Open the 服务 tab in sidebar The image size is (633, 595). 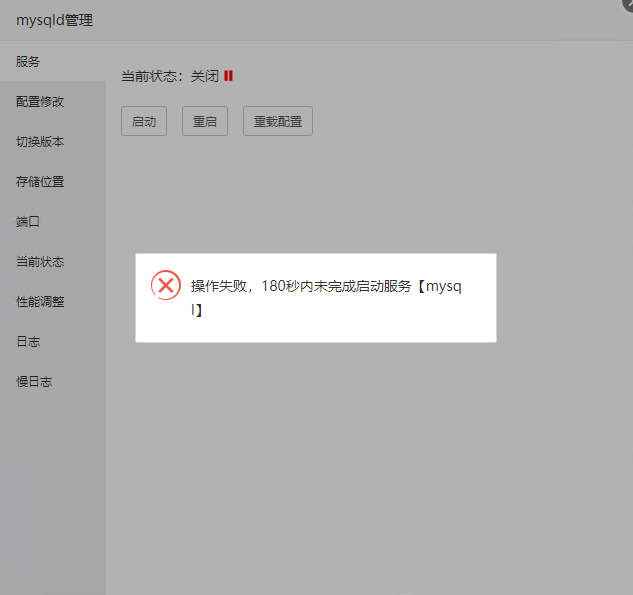[x=52, y=61]
